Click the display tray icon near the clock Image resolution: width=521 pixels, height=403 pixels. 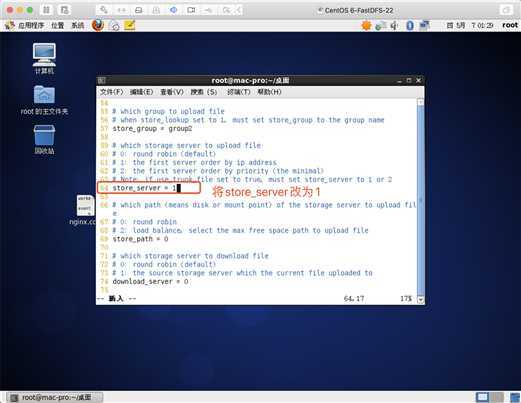coord(424,25)
